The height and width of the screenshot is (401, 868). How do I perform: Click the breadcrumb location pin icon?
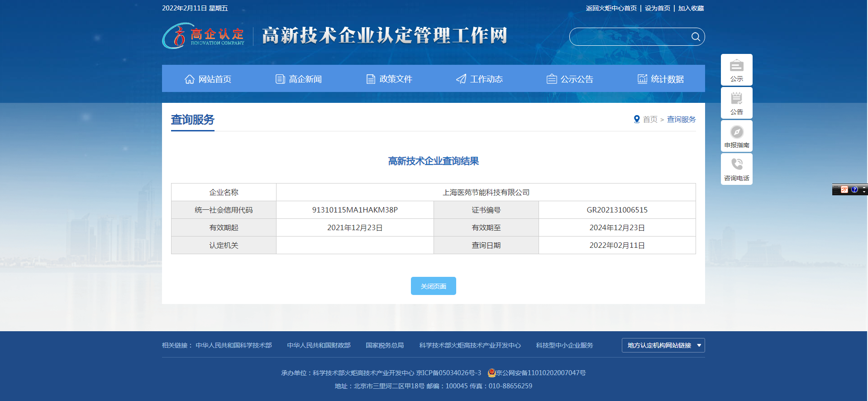[x=637, y=119]
